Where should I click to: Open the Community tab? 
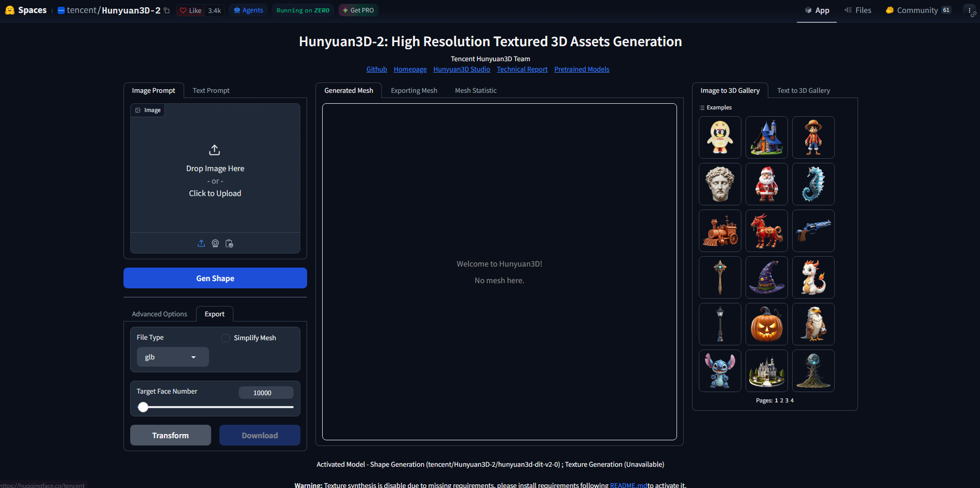coord(918,10)
